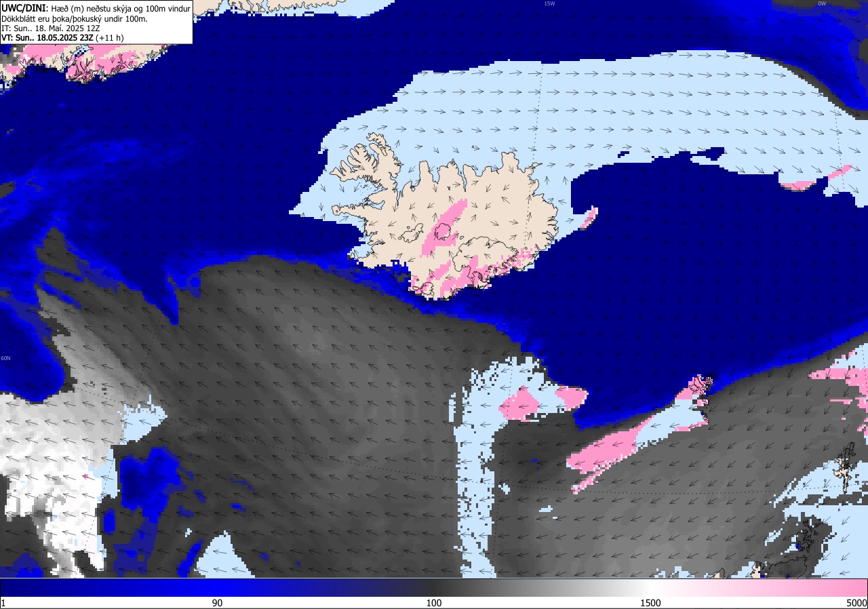Click the "90" value on the color scale
The width and height of the screenshot is (868, 609).
[x=217, y=603]
